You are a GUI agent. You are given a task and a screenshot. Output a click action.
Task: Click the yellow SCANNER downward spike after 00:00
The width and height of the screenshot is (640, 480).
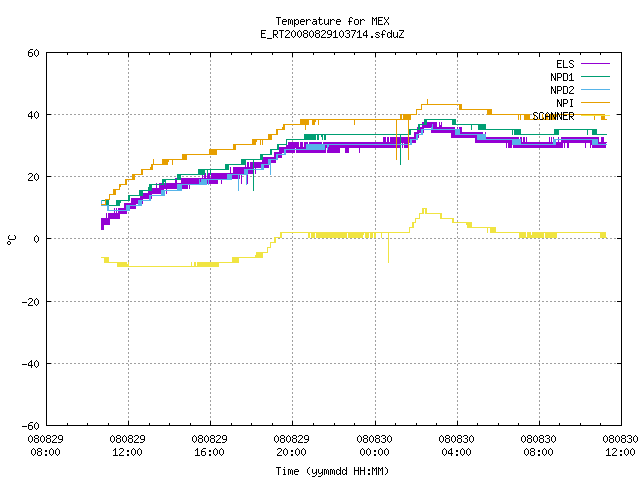tap(388, 248)
